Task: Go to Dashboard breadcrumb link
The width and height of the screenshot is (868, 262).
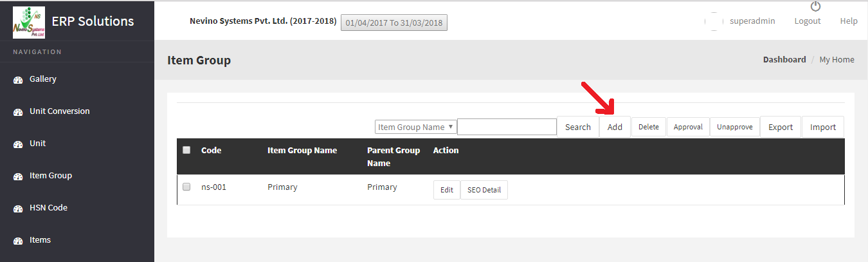Action: point(784,59)
